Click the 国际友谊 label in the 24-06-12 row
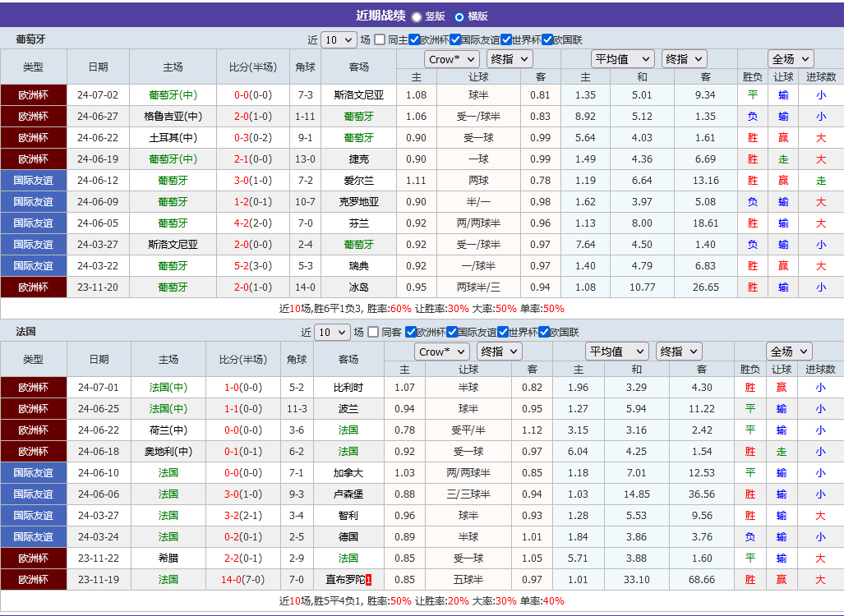Screen dimensions: 844x616 tap(34, 180)
